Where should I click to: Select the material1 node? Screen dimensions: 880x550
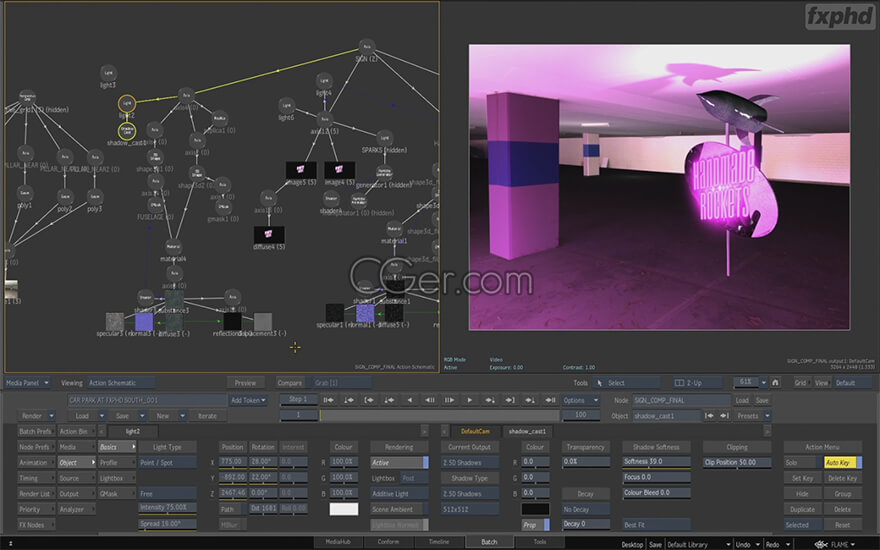(x=394, y=228)
